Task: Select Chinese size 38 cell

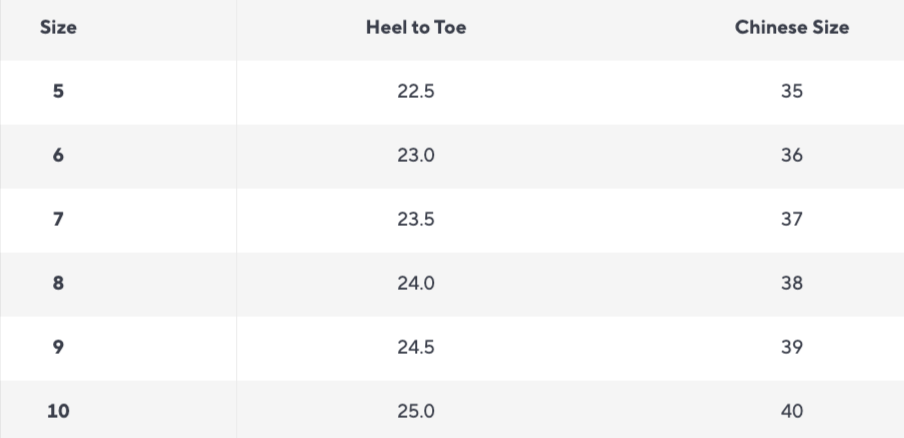Action: (x=791, y=284)
